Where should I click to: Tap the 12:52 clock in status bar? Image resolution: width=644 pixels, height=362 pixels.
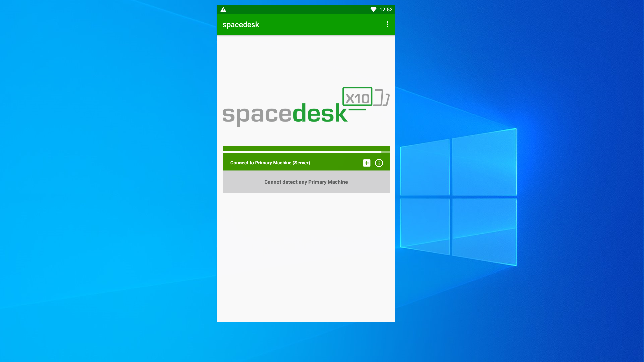point(386,10)
